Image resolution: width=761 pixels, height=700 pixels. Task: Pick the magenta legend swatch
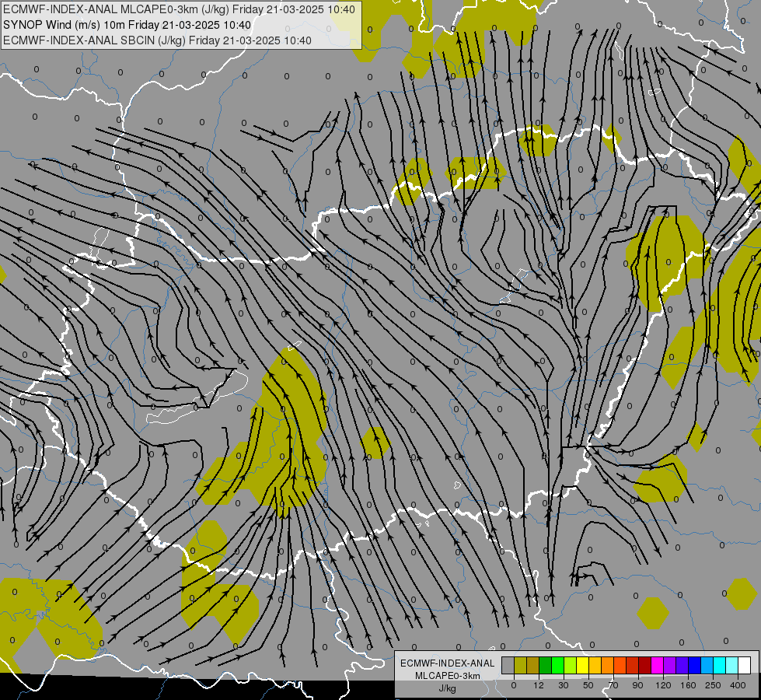(657, 665)
